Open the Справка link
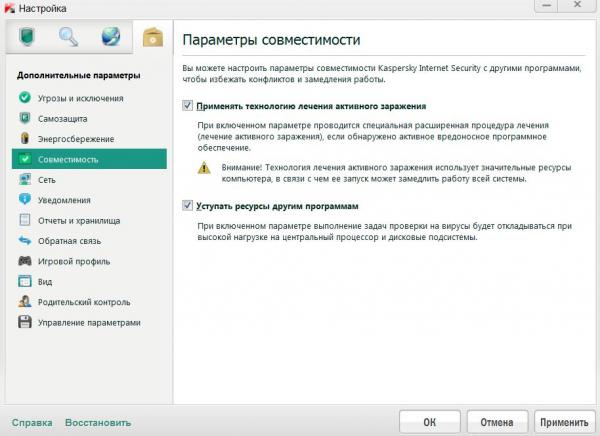 [x=32, y=423]
